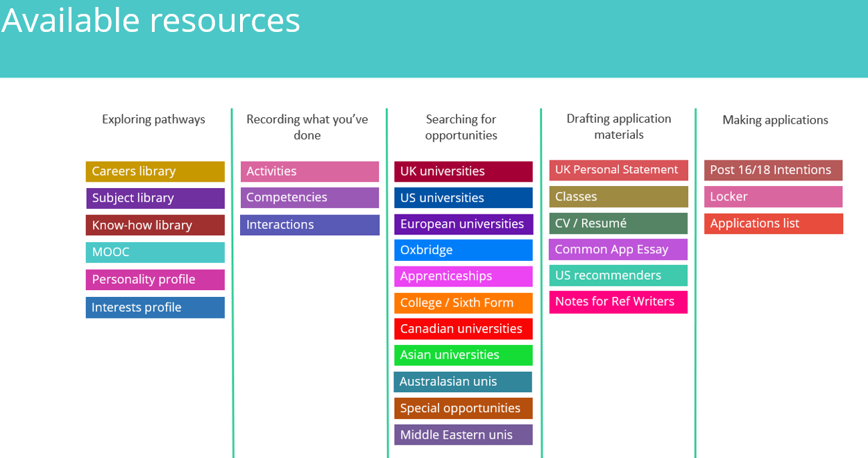Click the Available resources title
The image size is (868, 458).
[x=151, y=20]
